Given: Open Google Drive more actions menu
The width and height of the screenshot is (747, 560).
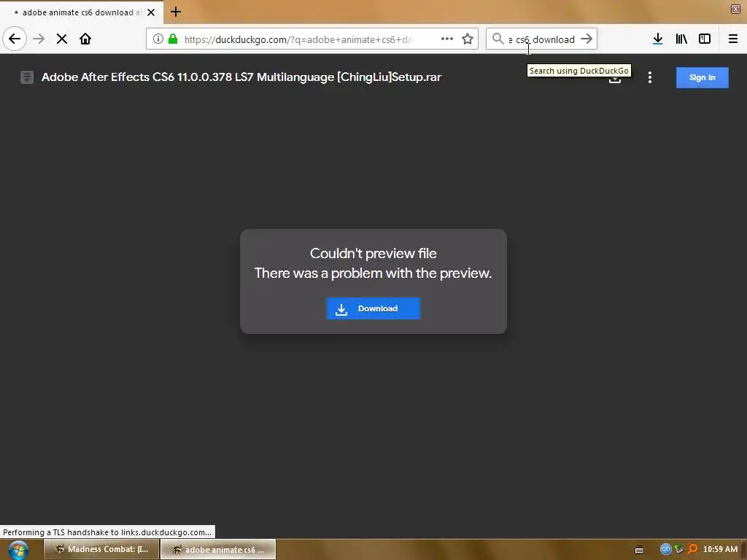Looking at the screenshot, I should [x=650, y=77].
